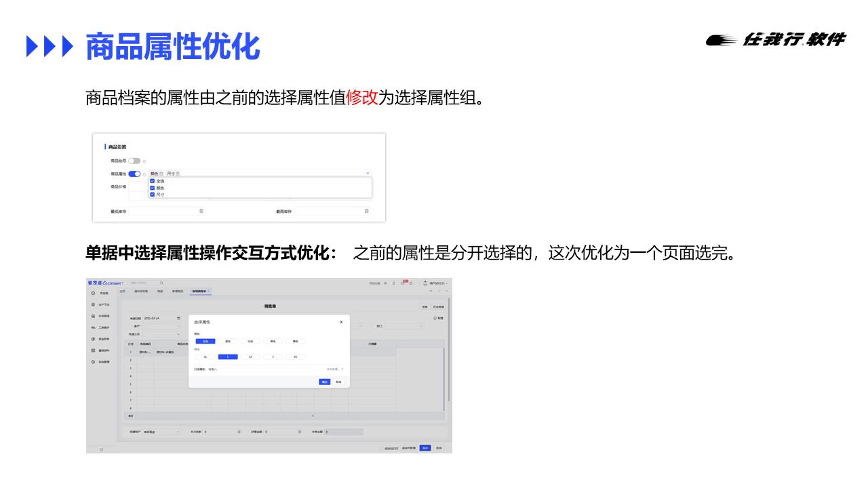Select the 新增销售单 tab

[x=201, y=291]
